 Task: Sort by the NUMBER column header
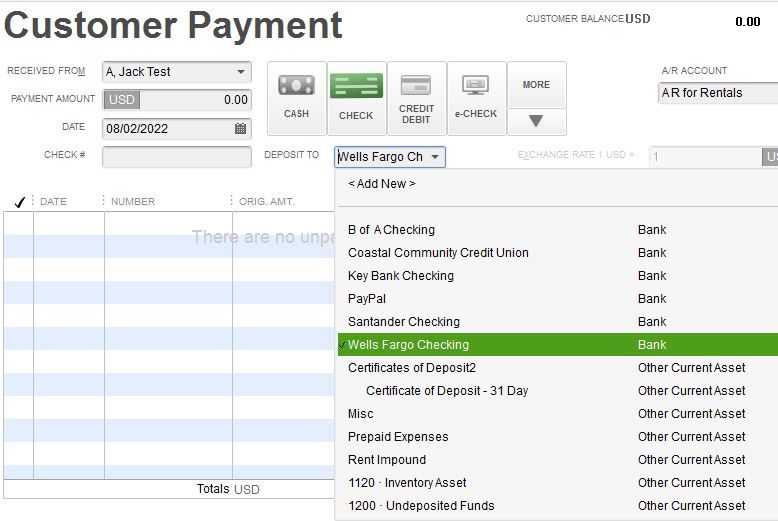[x=133, y=201]
